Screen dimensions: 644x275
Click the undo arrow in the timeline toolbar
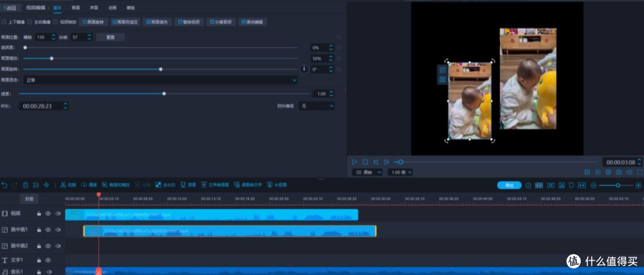5,185
